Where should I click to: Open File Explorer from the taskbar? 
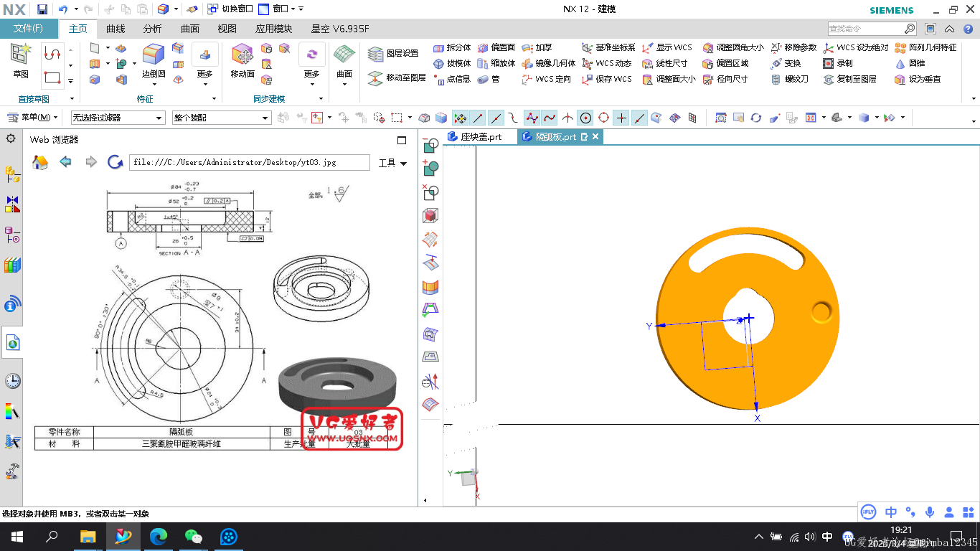[x=88, y=536]
